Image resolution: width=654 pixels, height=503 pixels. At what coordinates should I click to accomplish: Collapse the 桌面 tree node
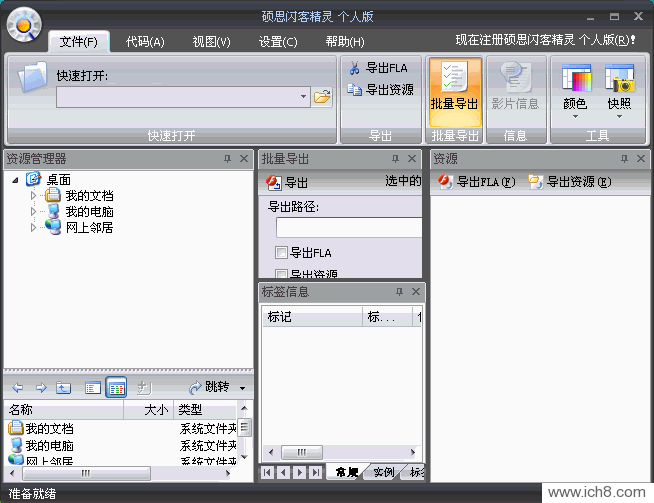(15, 180)
